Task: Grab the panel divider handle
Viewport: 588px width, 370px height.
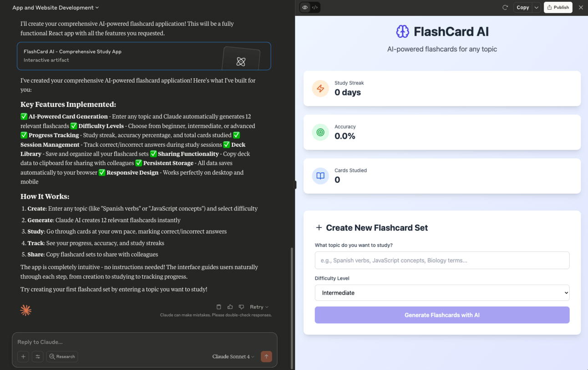Action: 295,185
